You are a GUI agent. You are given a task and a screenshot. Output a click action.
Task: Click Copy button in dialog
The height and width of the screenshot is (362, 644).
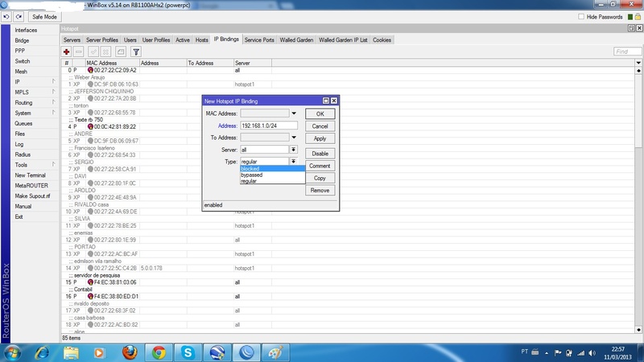pyautogui.click(x=320, y=178)
